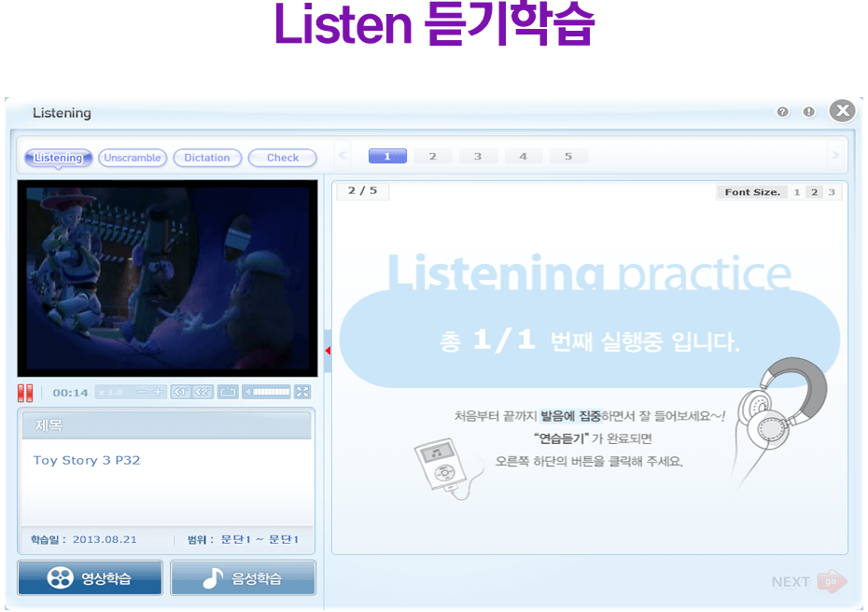
Task: Switch to the Dictation tab
Action: click(207, 158)
